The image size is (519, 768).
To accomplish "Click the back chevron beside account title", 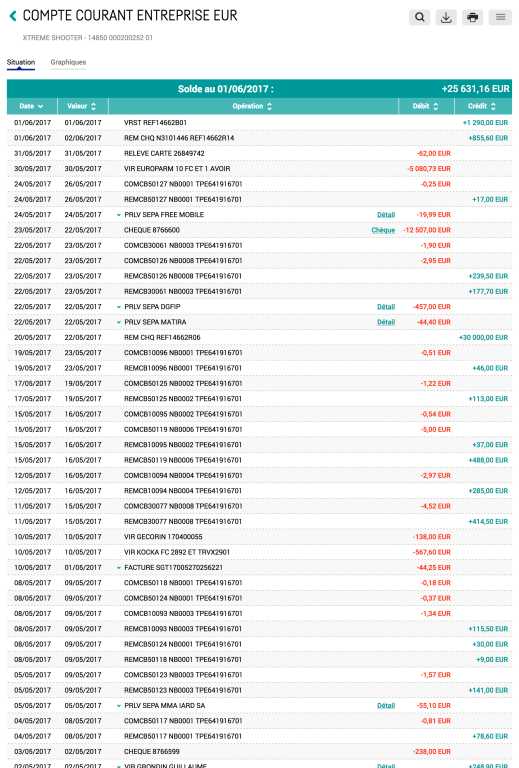I will point(13,16).
